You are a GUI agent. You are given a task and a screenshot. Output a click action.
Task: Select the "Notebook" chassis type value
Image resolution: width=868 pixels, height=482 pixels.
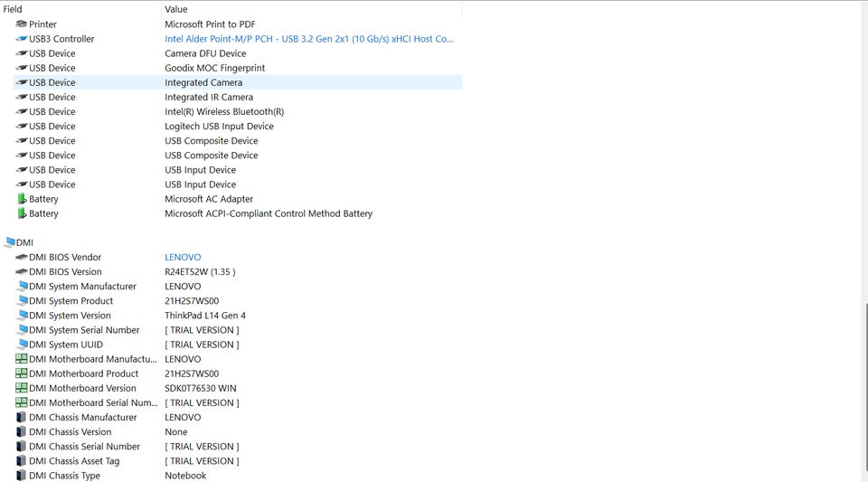pos(185,476)
